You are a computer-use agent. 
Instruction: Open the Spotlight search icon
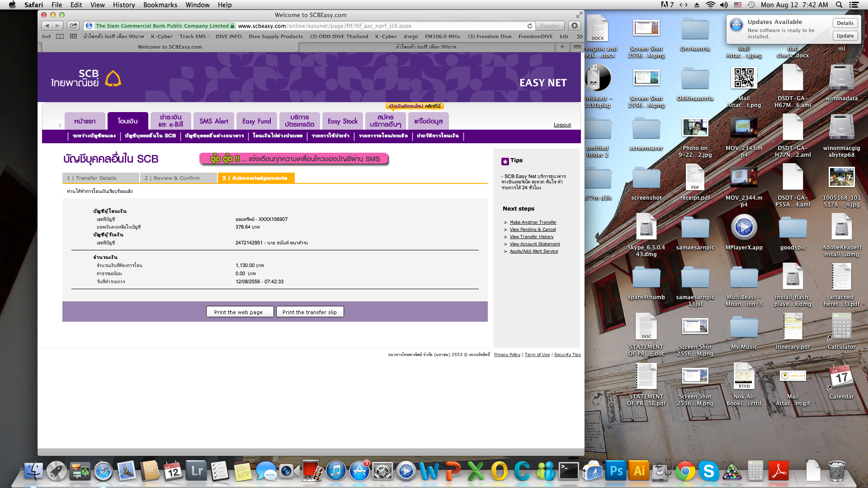tap(839, 5)
